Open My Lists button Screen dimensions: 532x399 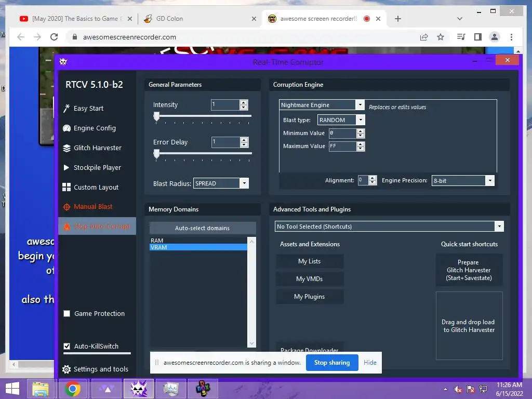(310, 261)
